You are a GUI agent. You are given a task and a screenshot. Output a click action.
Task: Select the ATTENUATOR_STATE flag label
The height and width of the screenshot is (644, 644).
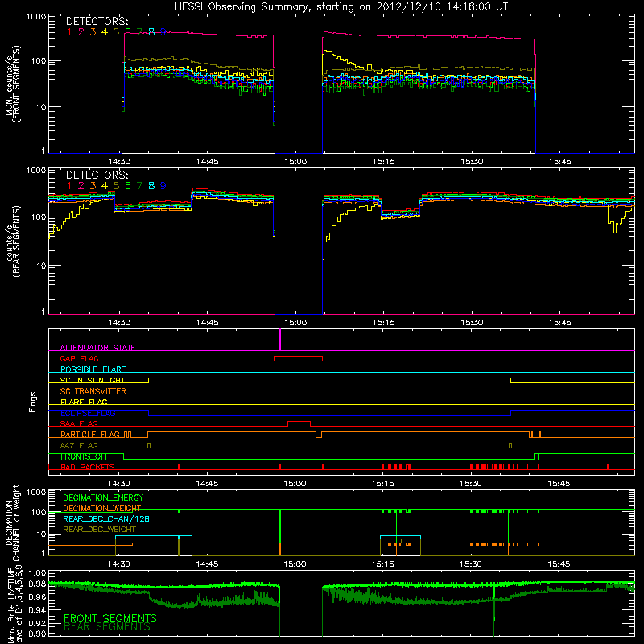[97, 348]
